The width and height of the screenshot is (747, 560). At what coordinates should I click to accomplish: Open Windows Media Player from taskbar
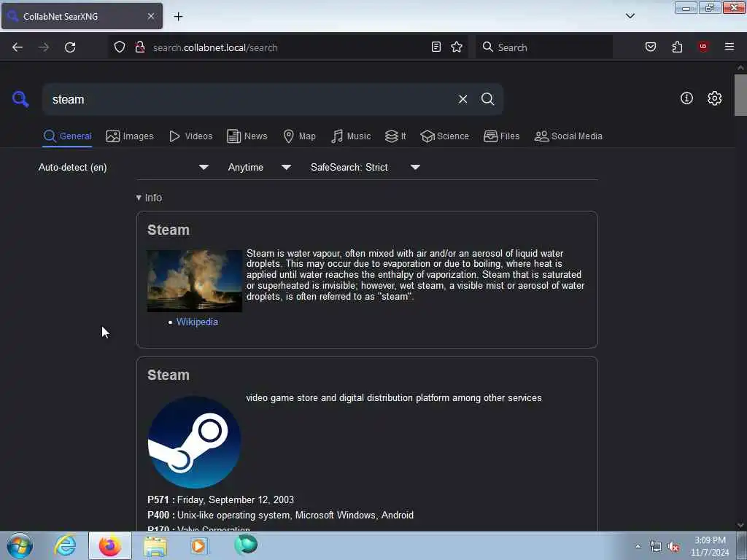click(x=200, y=545)
